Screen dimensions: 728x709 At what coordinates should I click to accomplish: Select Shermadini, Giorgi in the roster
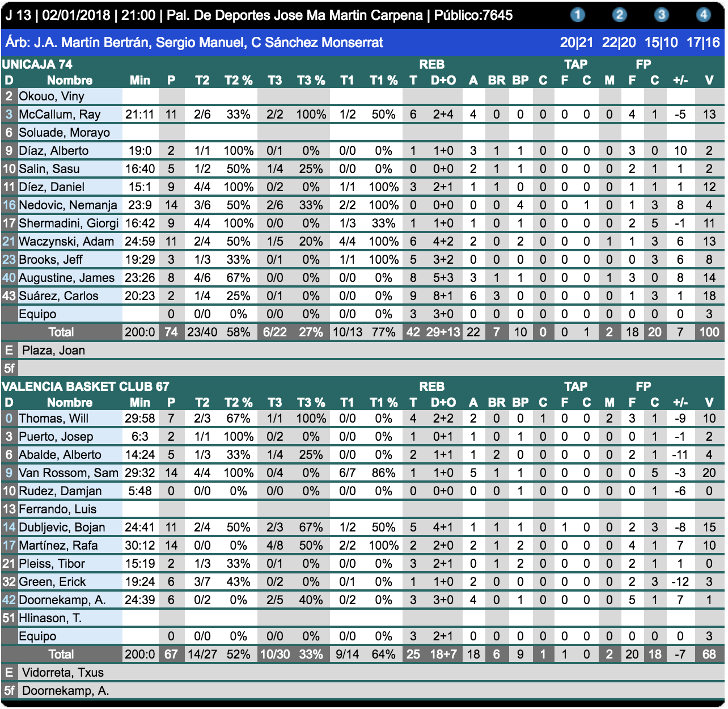click(x=69, y=223)
